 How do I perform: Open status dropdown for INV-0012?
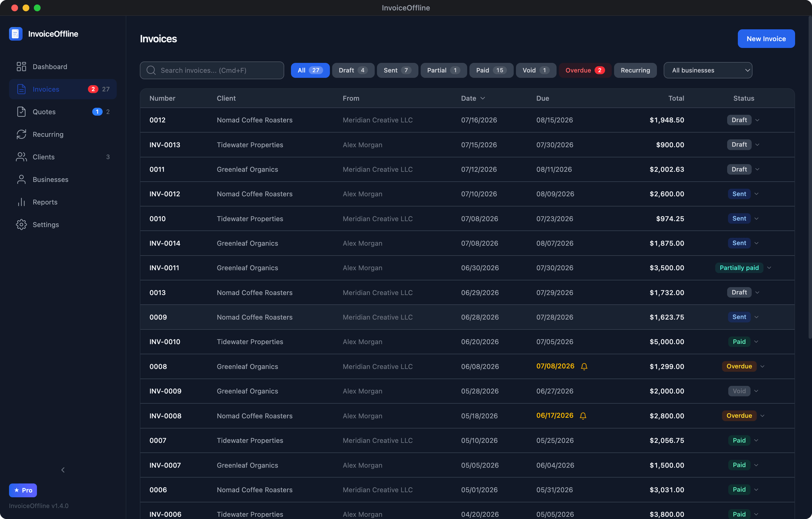pos(757,194)
